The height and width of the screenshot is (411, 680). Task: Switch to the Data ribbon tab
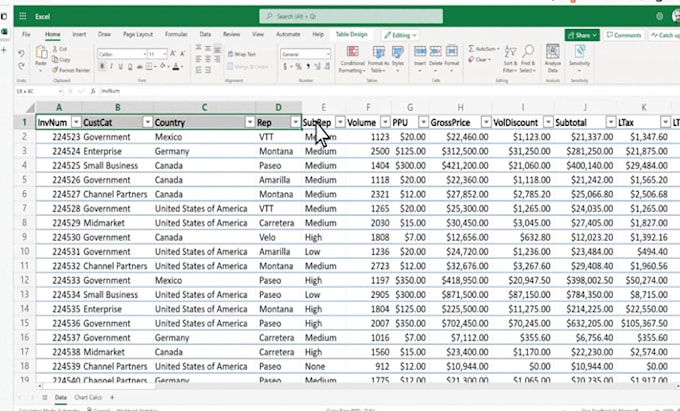pyautogui.click(x=205, y=34)
